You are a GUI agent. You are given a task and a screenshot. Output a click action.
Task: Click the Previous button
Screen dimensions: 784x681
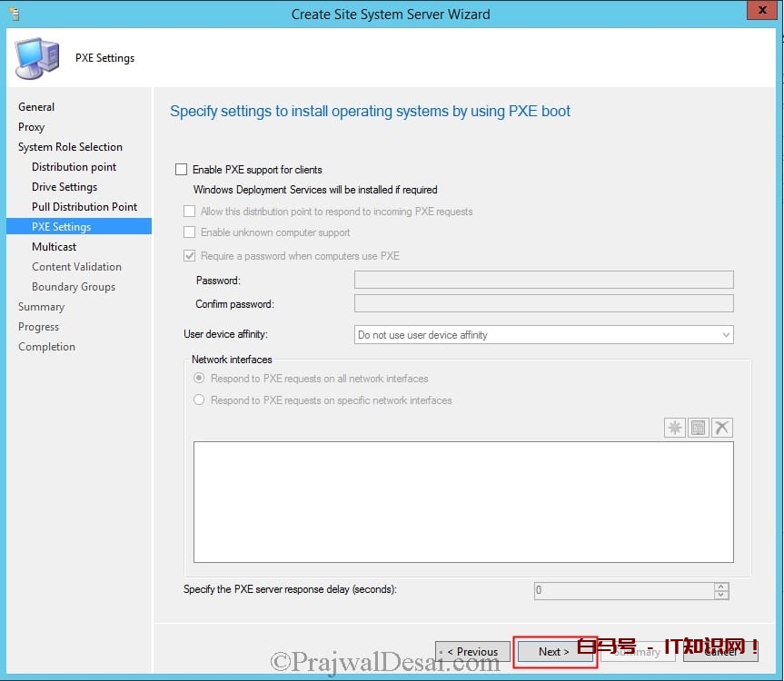tap(472, 651)
